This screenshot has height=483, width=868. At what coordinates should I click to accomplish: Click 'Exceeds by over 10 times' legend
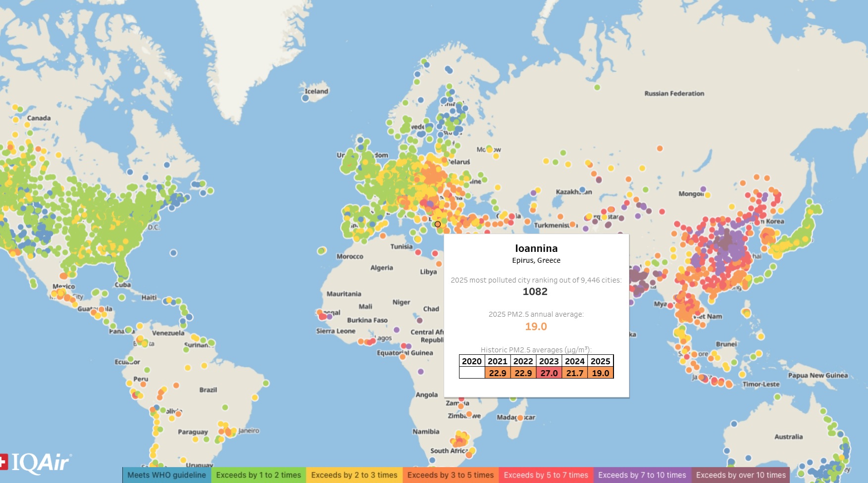tap(741, 475)
